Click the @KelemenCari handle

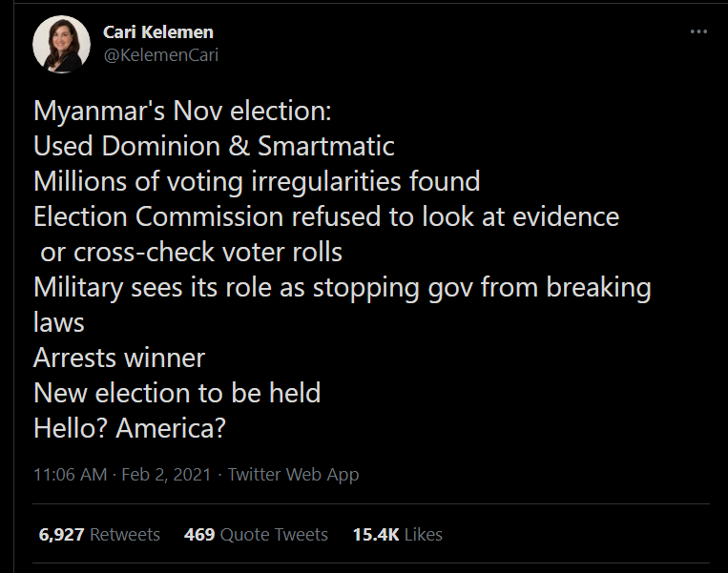coord(160,55)
